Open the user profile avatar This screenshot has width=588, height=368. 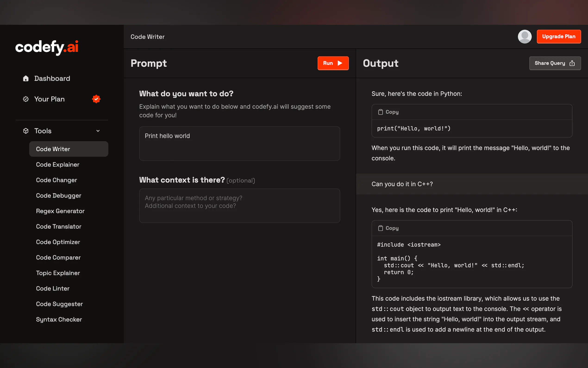click(x=525, y=37)
